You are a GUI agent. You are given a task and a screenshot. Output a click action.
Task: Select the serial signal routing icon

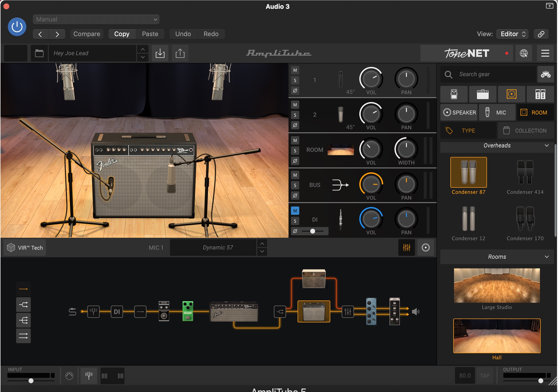click(x=23, y=289)
